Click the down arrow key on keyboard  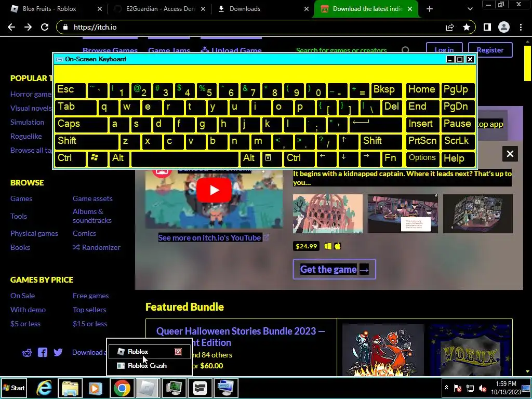(348, 158)
